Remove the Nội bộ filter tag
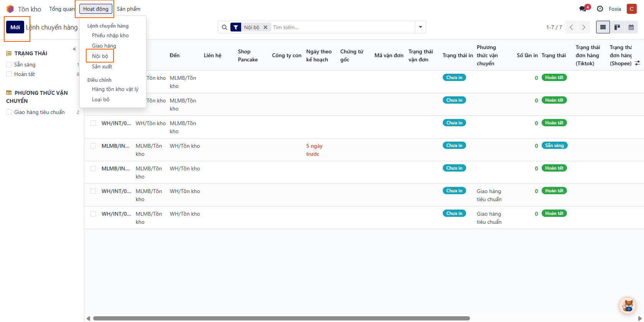 [265, 27]
